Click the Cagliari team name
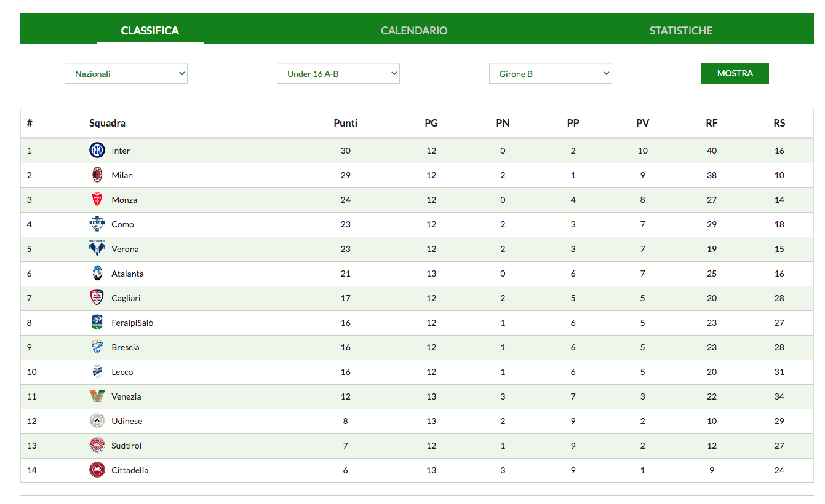The width and height of the screenshot is (825, 504). pyautogui.click(x=126, y=298)
